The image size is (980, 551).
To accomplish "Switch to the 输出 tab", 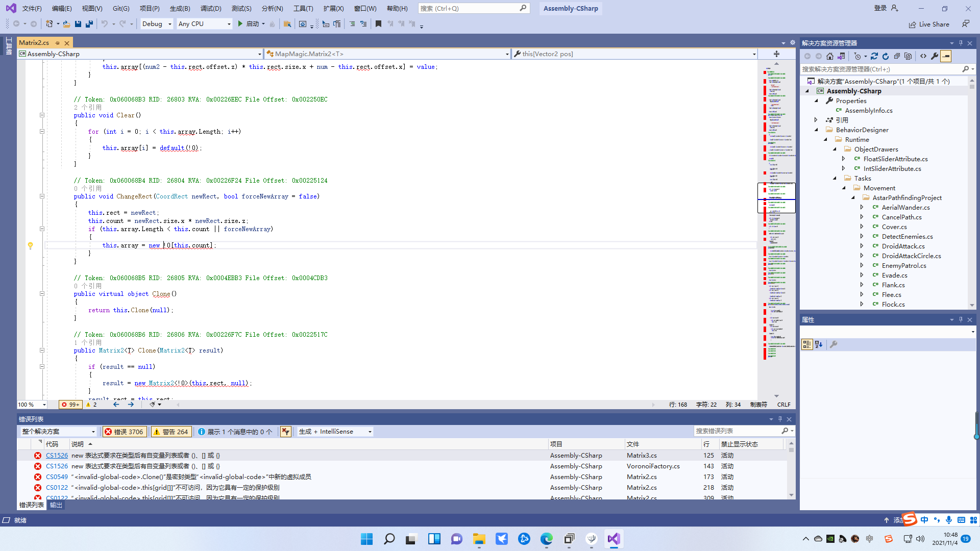I will (56, 505).
